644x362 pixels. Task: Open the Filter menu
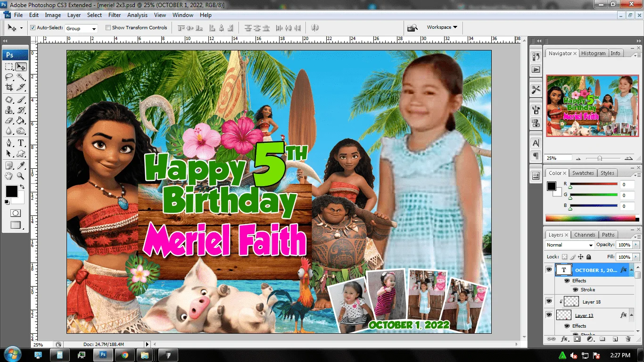pyautogui.click(x=115, y=15)
